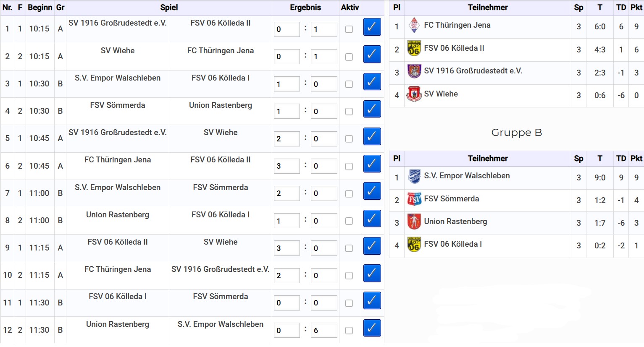Image resolution: width=644 pixels, height=347 pixels.
Task: Click the SV Wiehe club crest
Action: tap(414, 94)
